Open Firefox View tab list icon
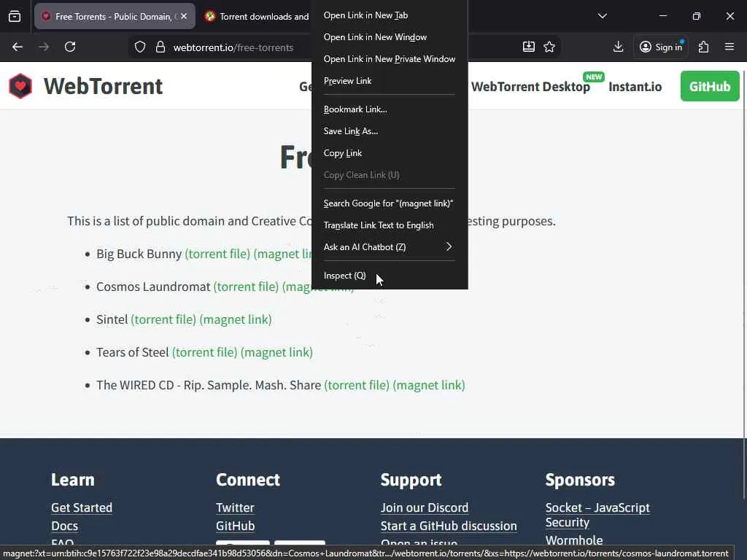This screenshot has height=560, width=747. click(15, 16)
